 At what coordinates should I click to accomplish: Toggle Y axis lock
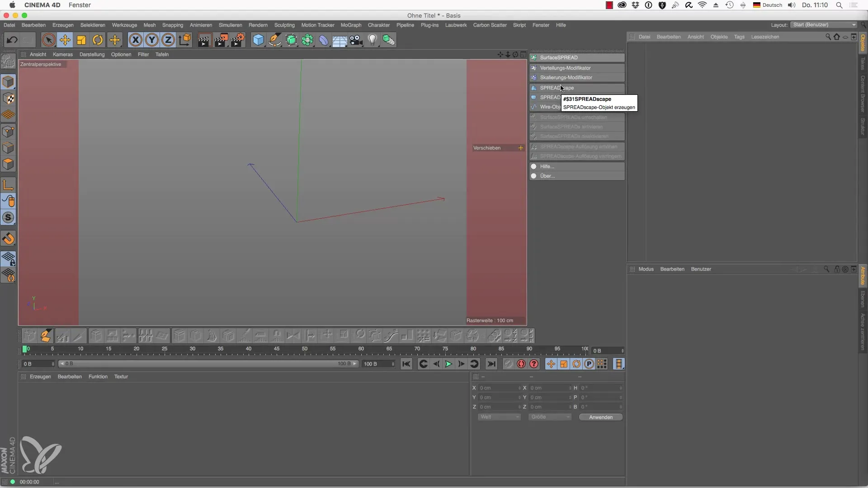click(152, 40)
